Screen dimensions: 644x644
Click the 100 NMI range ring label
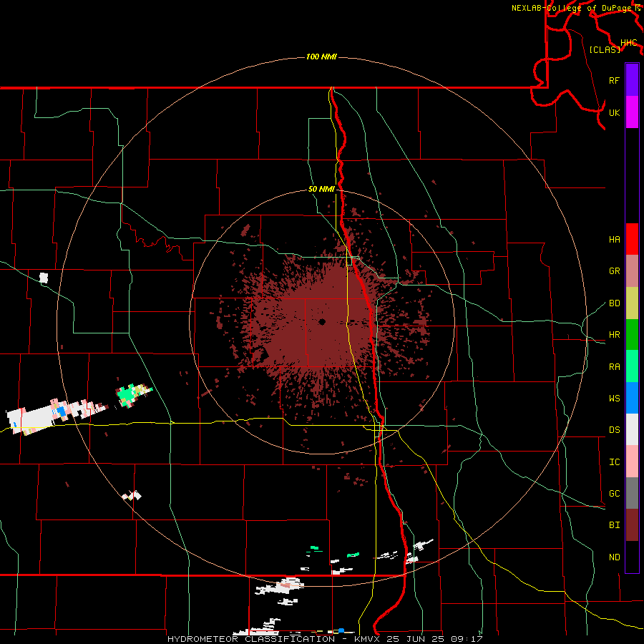coord(321,57)
